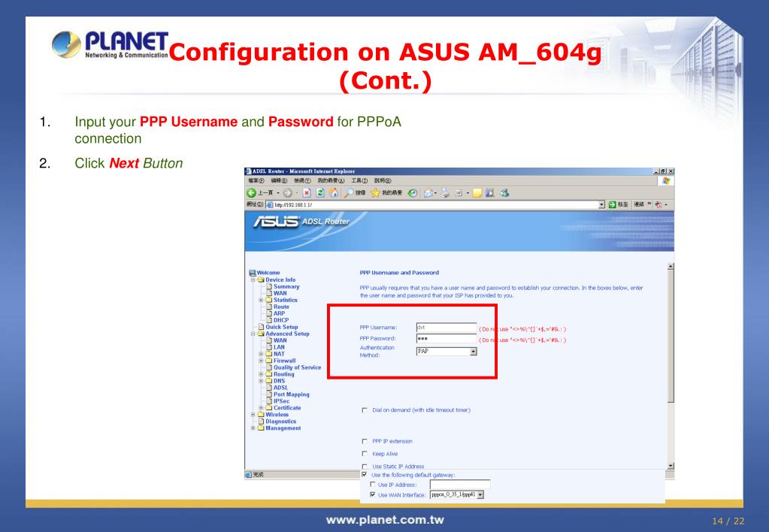Click the IE Back arrow button

click(252, 193)
